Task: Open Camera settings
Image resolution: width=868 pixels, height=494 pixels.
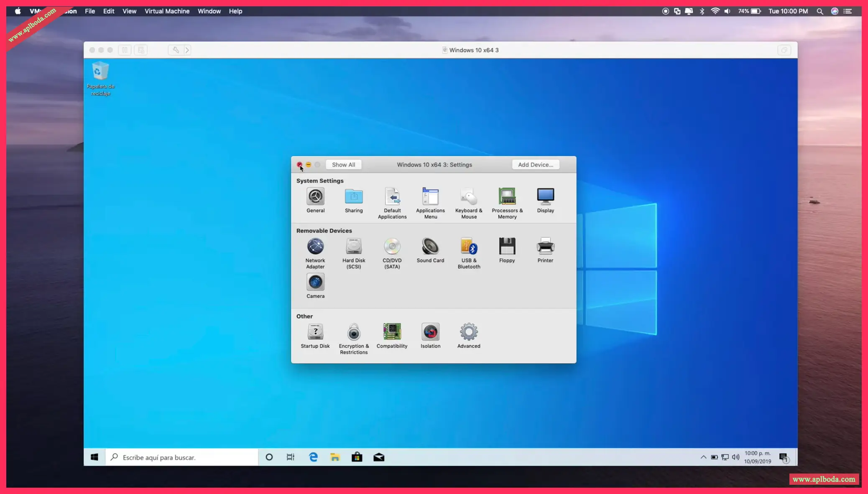Action: point(315,286)
